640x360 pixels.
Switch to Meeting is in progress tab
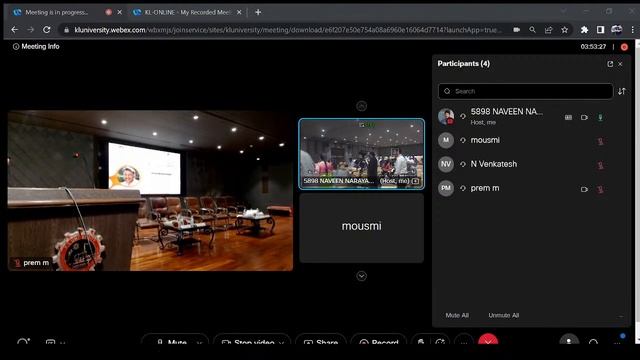(x=56, y=13)
